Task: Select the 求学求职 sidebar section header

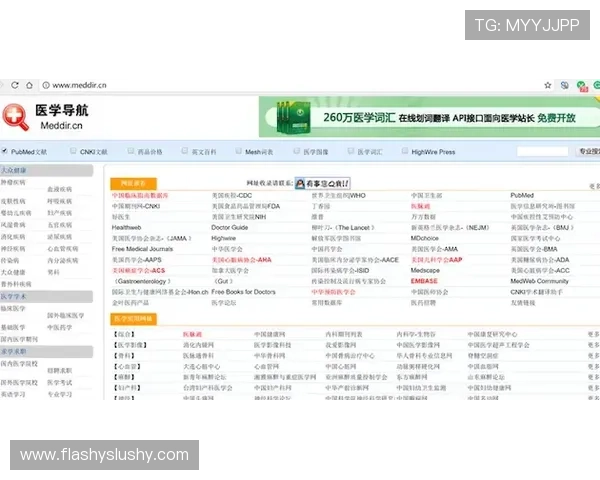Action: coord(46,352)
